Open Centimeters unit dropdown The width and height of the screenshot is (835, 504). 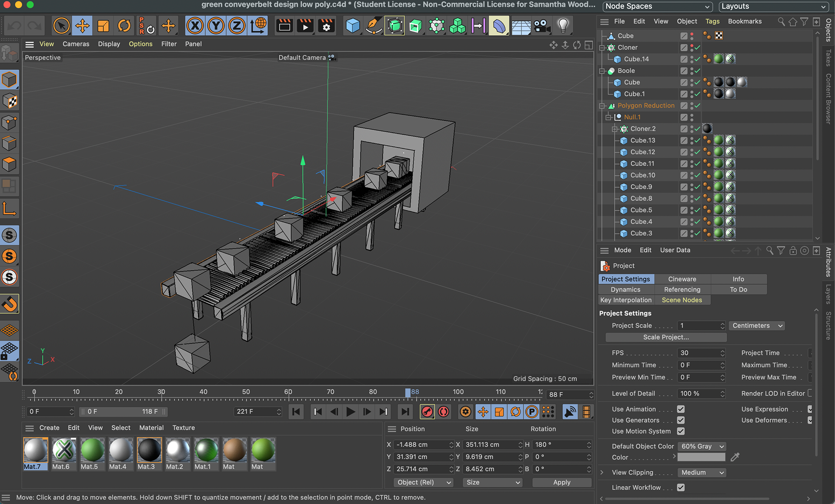click(757, 325)
